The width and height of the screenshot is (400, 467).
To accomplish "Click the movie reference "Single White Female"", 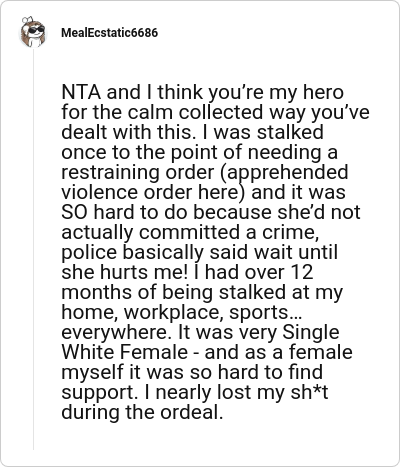I will 200,342.
